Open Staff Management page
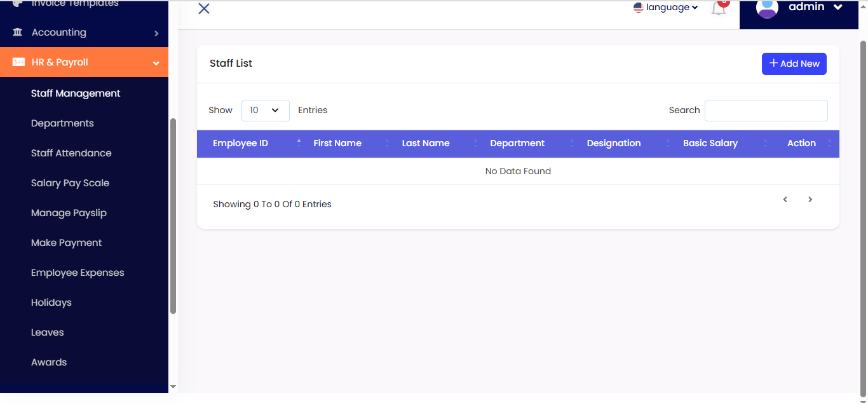The height and width of the screenshot is (403, 868). coord(76,93)
